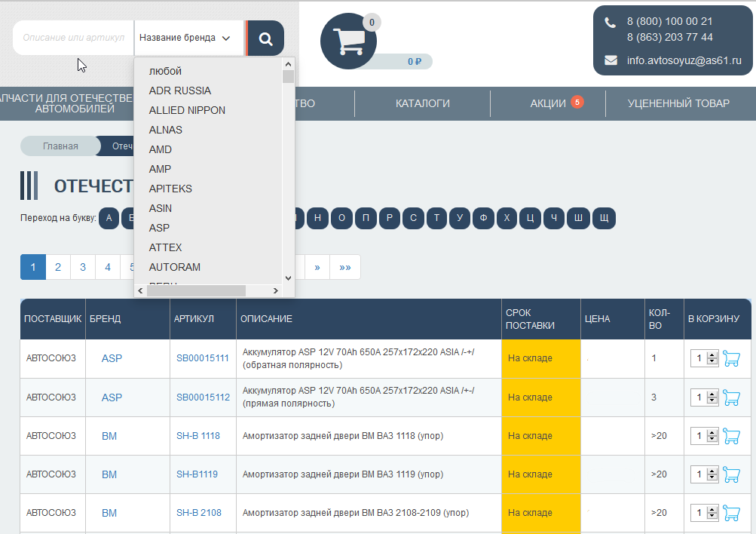This screenshot has height=534, width=756.
Task: Add SB00015112 battery to cart
Action: (x=730, y=397)
